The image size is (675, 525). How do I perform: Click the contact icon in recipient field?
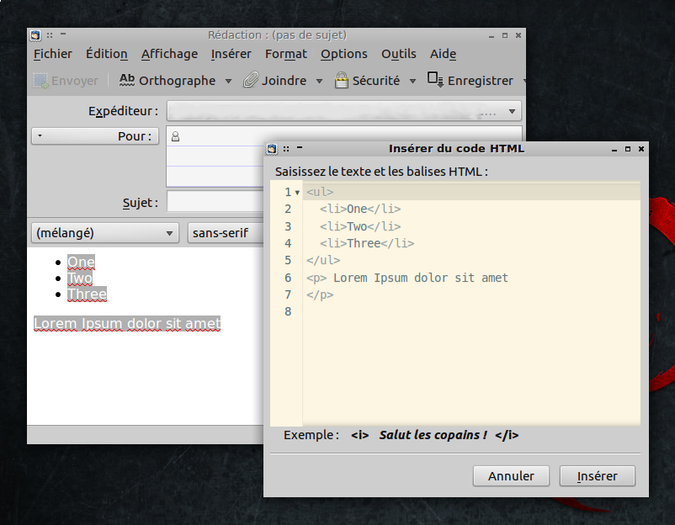[175, 137]
